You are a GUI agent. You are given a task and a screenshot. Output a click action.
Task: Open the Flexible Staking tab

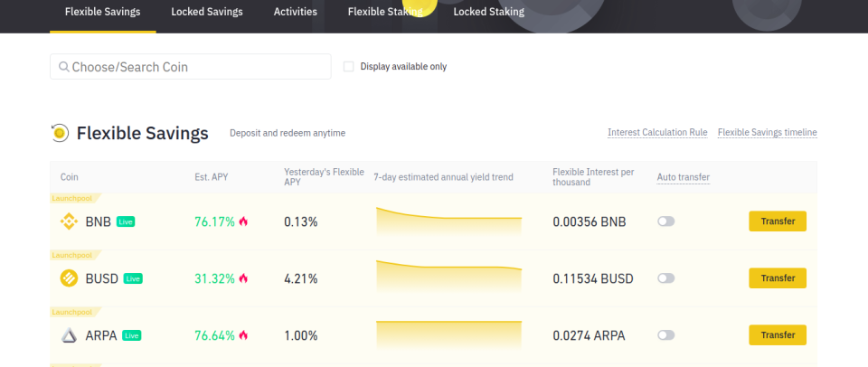pos(385,12)
